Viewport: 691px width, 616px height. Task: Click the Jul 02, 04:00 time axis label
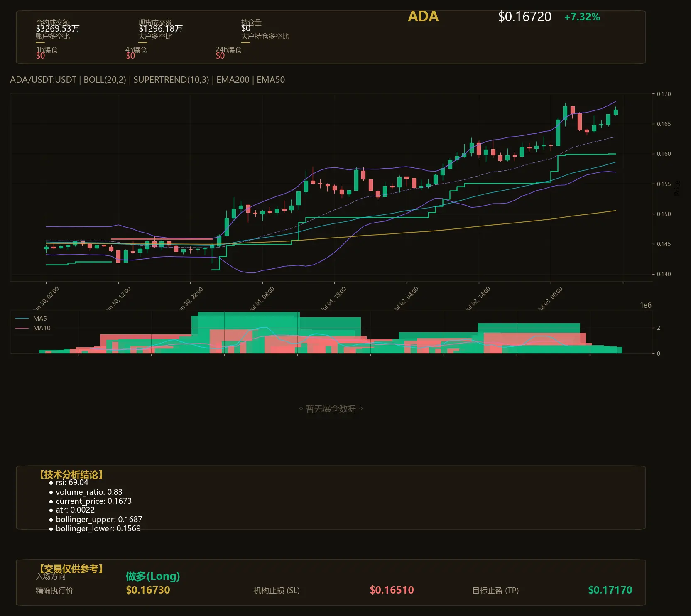click(406, 299)
